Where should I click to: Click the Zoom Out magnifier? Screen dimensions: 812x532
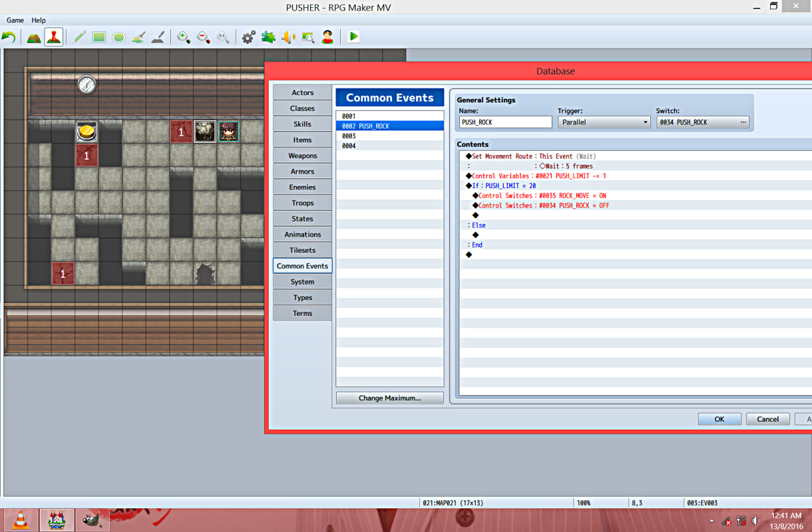pyautogui.click(x=204, y=37)
